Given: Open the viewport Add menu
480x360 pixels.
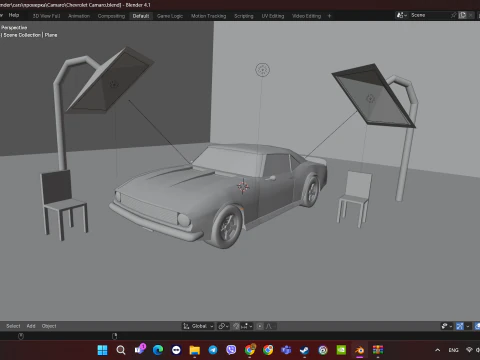Looking at the screenshot, I should click(31, 326).
